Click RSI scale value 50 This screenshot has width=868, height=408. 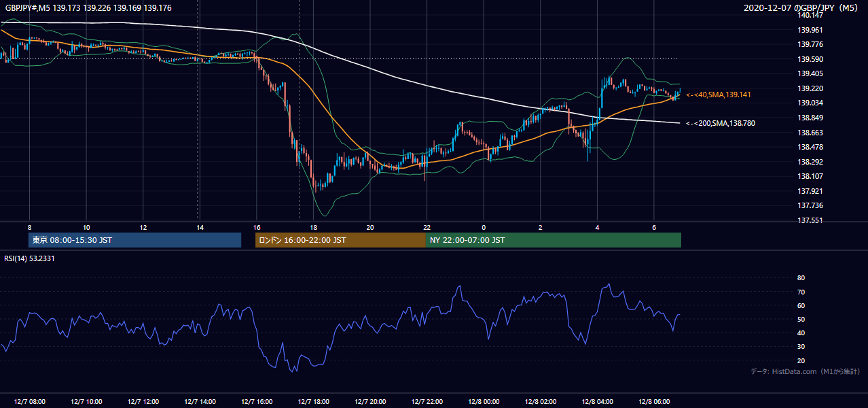pos(801,319)
